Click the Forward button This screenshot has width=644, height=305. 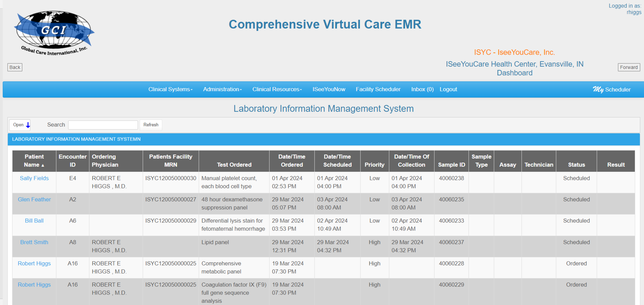[x=629, y=67]
